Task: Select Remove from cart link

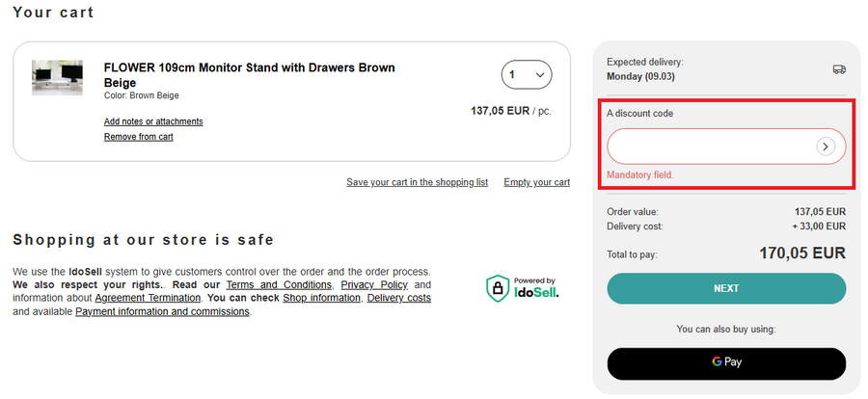Action: [139, 137]
